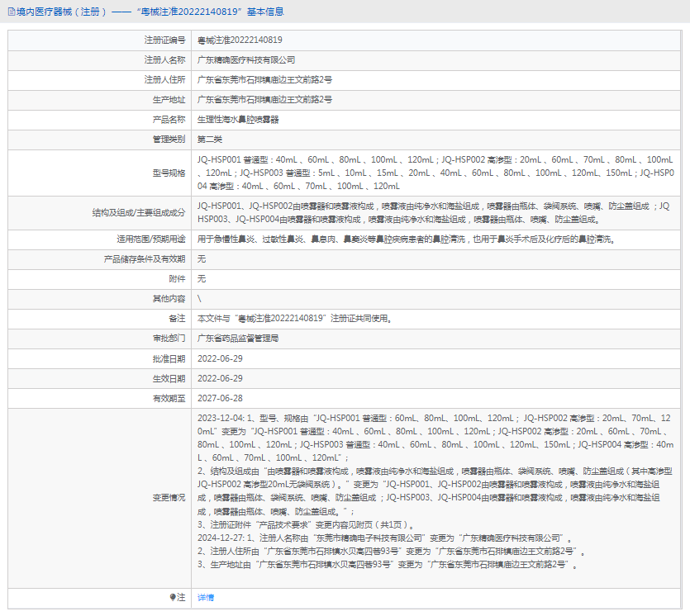Viewport: 690px width, 616px height.
Task: Click the 变更情况 label cell
Action: [99, 498]
